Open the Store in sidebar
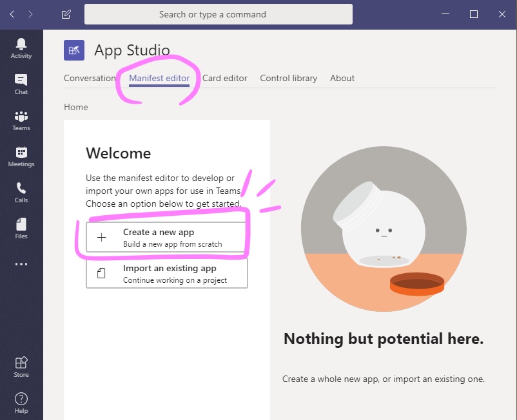 (21, 367)
